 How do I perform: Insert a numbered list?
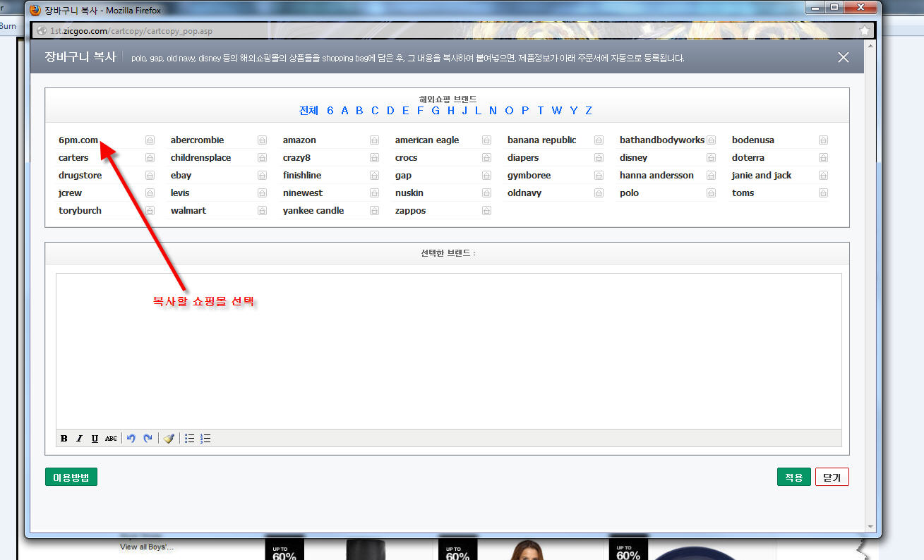pyautogui.click(x=205, y=439)
